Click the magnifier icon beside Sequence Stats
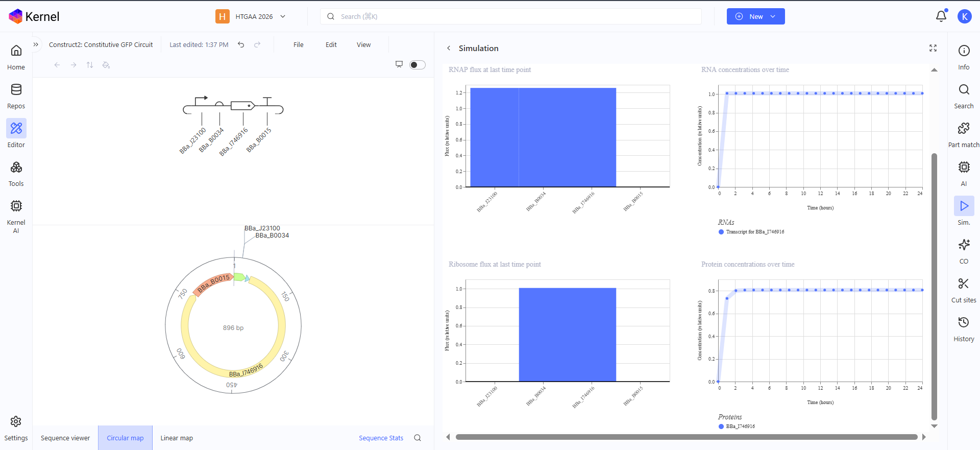 tap(418, 438)
